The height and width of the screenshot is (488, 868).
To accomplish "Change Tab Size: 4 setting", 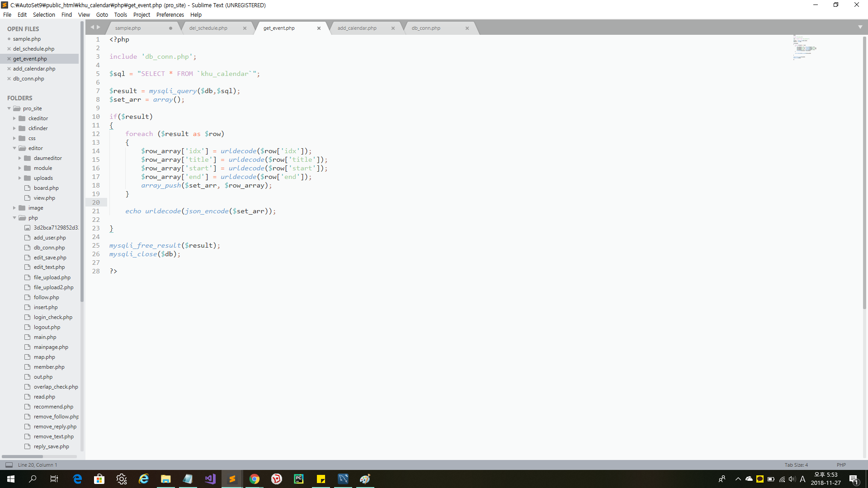I will [x=796, y=465].
